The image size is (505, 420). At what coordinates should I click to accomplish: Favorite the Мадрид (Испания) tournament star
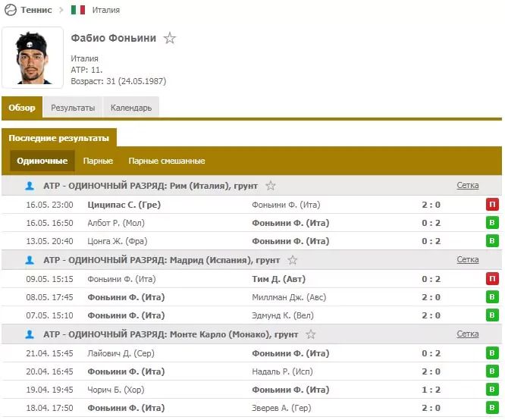click(x=293, y=260)
